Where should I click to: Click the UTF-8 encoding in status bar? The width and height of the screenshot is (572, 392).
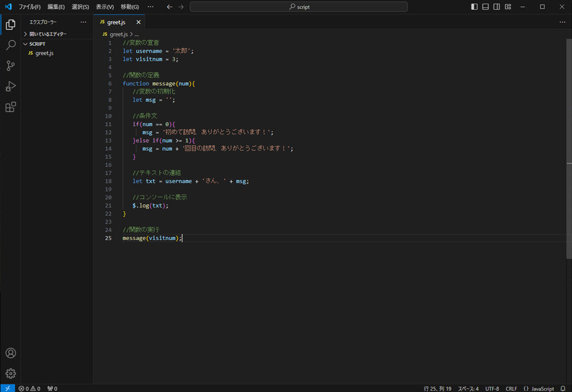pyautogui.click(x=492, y=389)
